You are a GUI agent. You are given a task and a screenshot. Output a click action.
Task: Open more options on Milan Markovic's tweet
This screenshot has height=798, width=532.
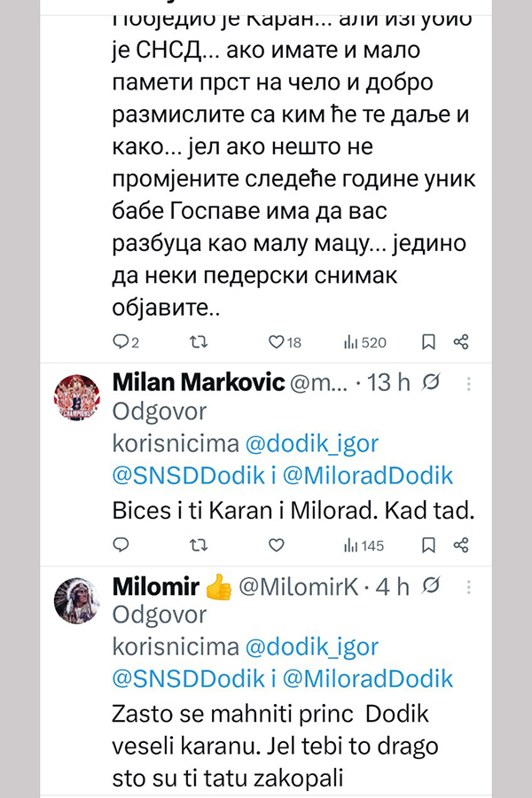[x=469, y=384]
